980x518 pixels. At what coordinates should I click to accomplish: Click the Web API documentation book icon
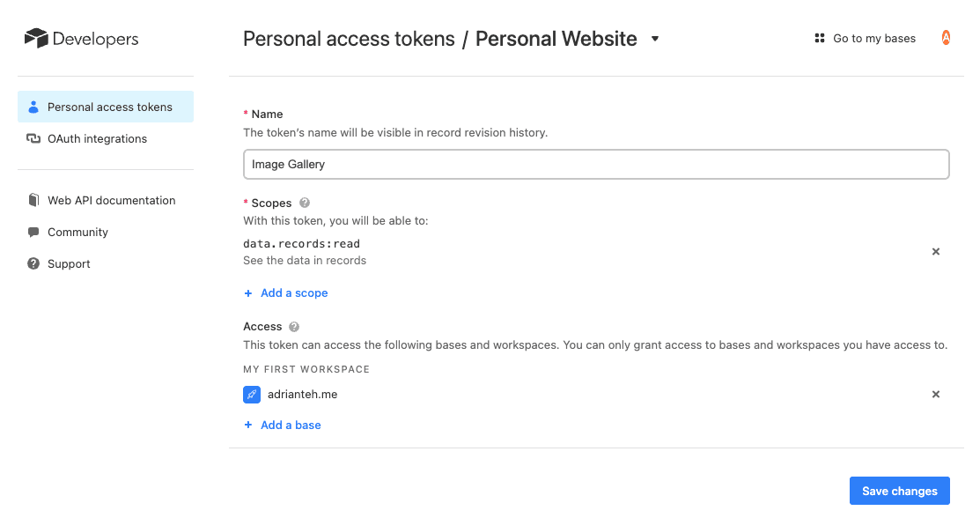click(33, 201)
